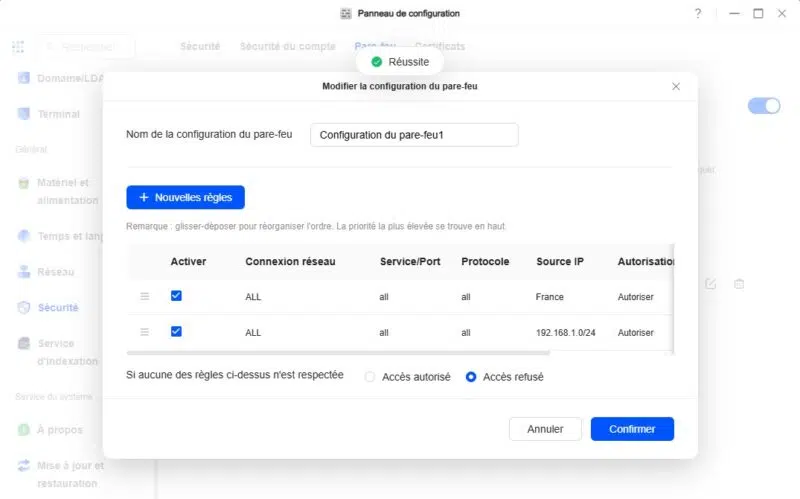
Task: Click the firewall configuration name field
Action: 414,135
